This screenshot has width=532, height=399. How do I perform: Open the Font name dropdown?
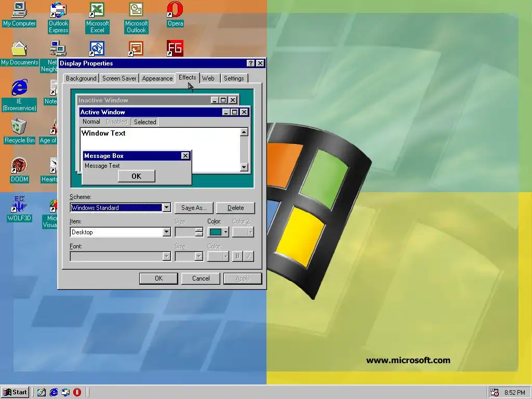point(166,256)
